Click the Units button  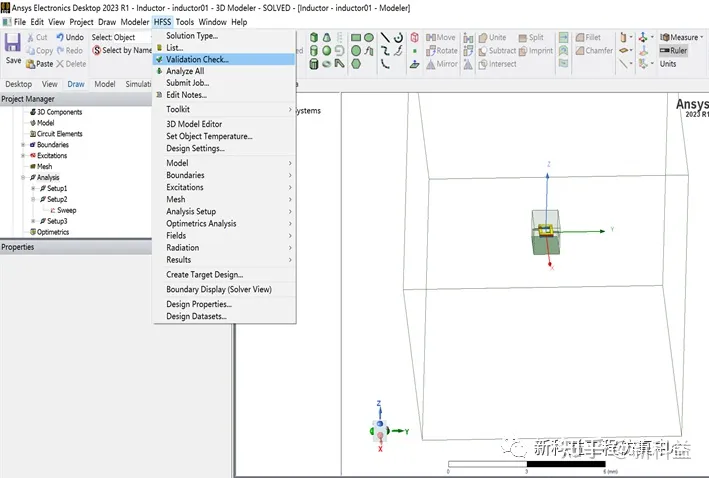(x=668, y=64)
